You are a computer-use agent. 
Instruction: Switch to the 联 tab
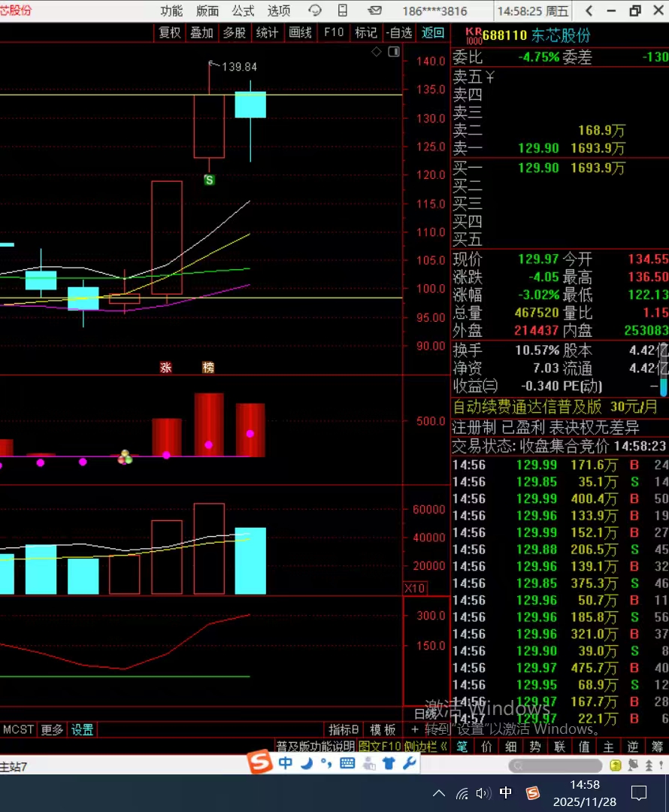pyautogui.click(x=560, y=747)
